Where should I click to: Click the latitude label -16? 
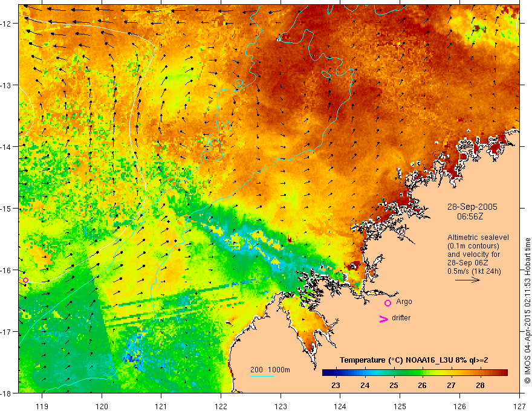[x=7, y=270]
